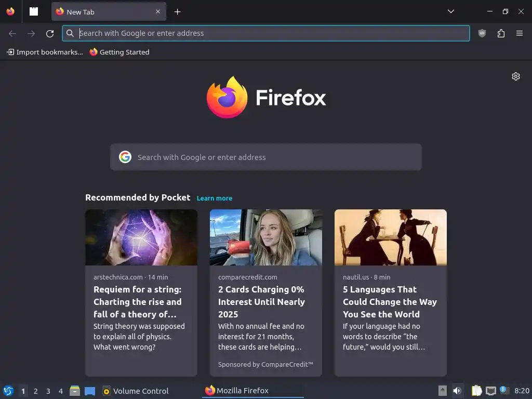The height and width of the screenshot is (399, 532).
Task: Switch to workspace 1
Action: (x=23, y=391)
